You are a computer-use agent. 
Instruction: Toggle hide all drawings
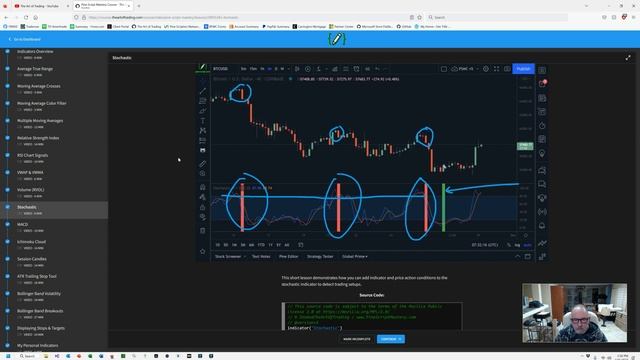point(203,217)
